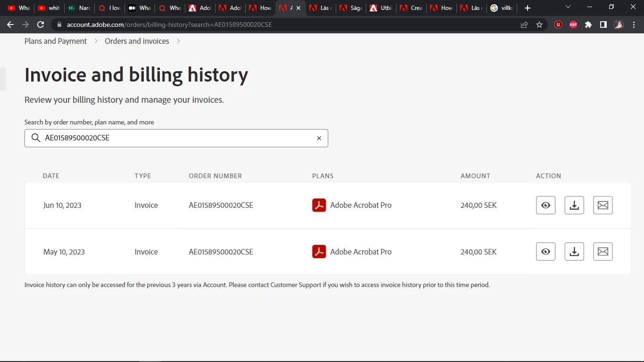644x362 pixels.
Task: Click the ACTION column header
Action: click(548, 176)
